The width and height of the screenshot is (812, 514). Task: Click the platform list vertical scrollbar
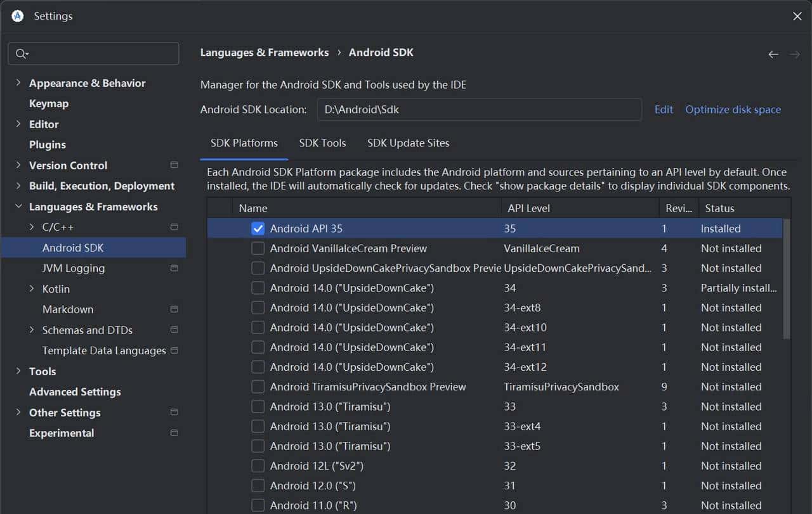[787, 279]
